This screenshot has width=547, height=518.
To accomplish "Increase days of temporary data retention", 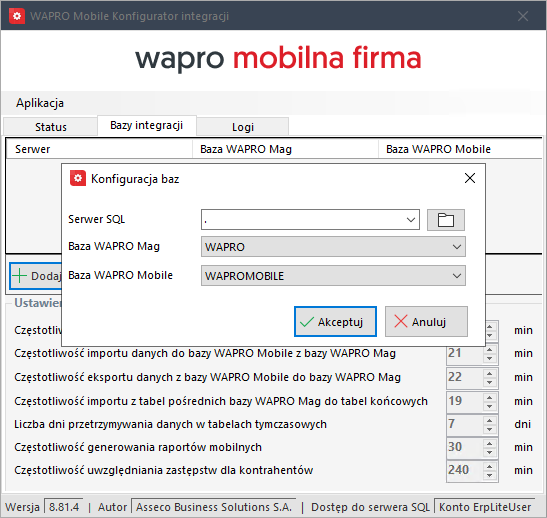I will click(490, 420).
